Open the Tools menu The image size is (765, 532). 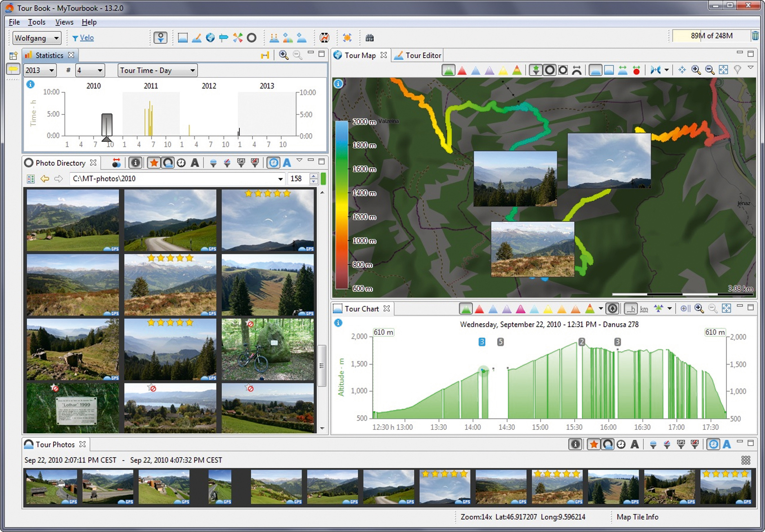coord(36,22)
